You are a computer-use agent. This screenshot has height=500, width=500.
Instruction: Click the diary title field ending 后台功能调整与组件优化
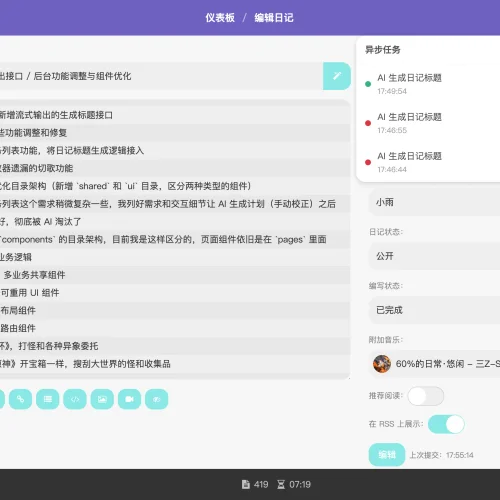[161, 76]
